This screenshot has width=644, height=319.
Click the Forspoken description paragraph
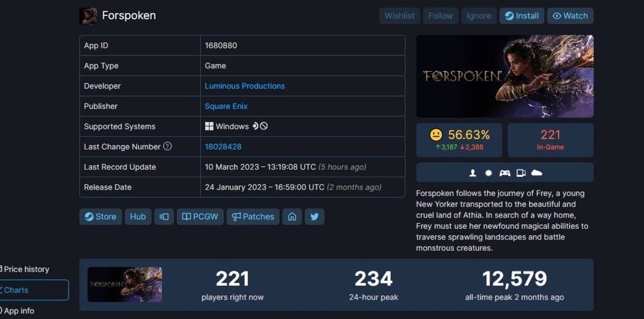click(x=502, y=220)
